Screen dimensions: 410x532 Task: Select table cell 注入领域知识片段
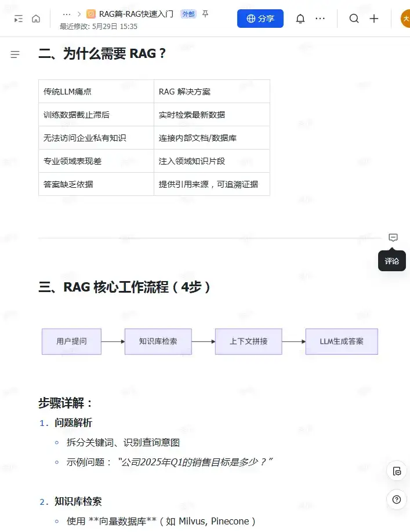pyautogui.click(x=212, y=161)
